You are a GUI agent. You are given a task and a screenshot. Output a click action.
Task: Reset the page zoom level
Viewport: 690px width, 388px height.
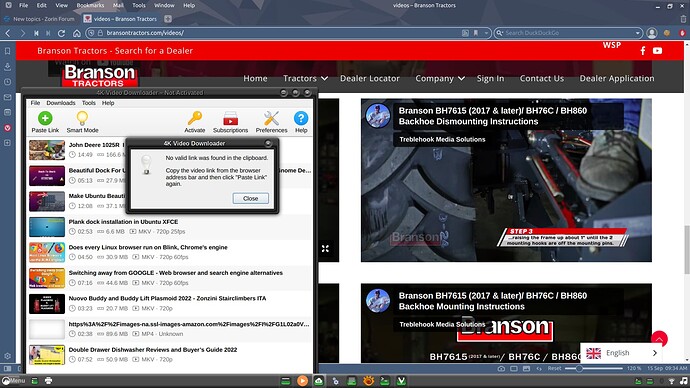pyautogui.click(x=554, y=369)
